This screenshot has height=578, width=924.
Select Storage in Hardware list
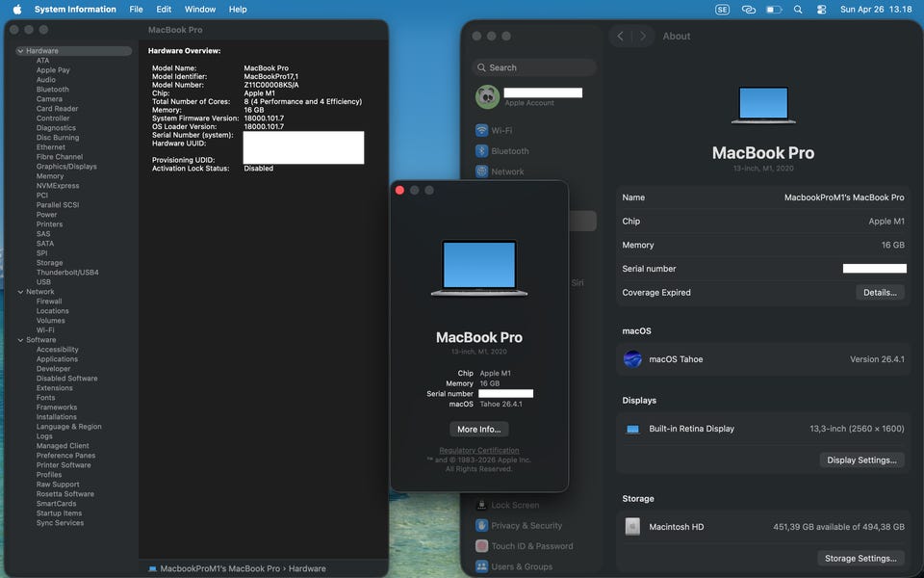coord(49,263)
